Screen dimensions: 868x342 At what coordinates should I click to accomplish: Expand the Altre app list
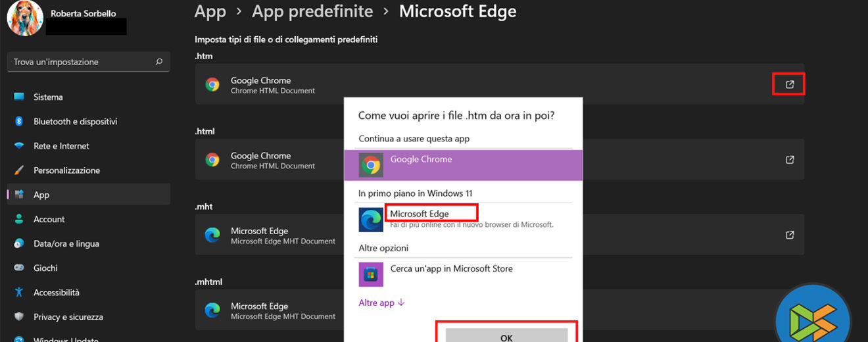(x=381, y=303)
